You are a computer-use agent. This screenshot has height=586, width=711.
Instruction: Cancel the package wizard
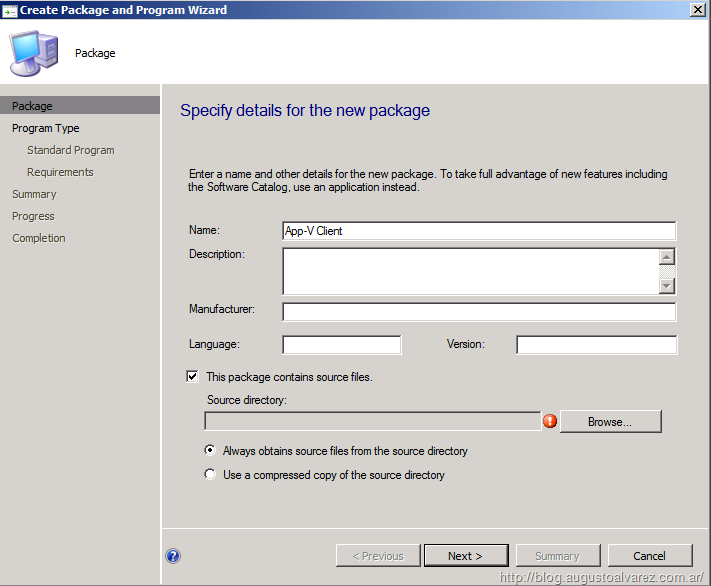pyautogui.click(x=649, y=556)
